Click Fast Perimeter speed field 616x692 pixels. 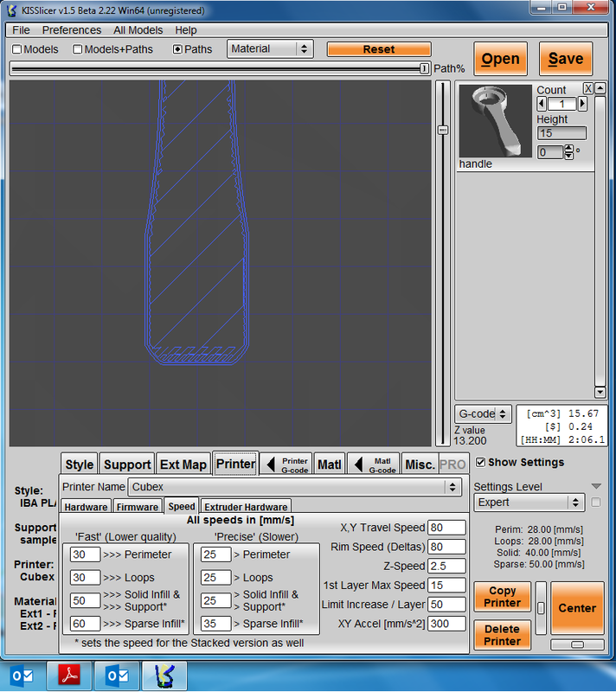[85, 554]
